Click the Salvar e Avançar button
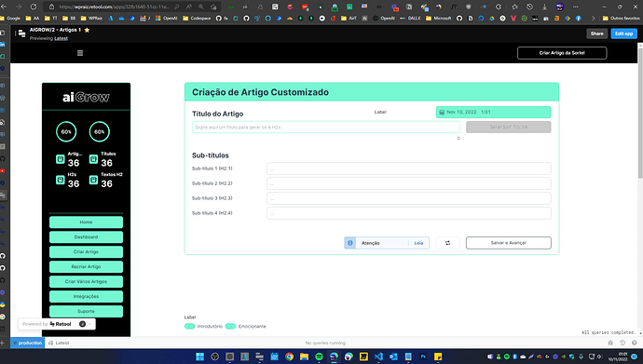The height and width of the screenshot is (364, 643). (509, 243)
